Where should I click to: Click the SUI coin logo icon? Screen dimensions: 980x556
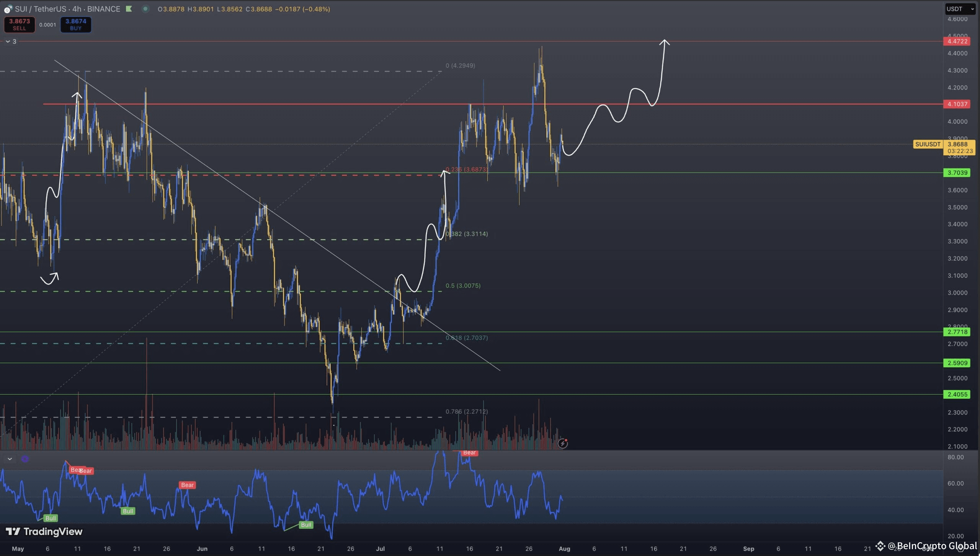pyautogui.click(x=8, y=9)
